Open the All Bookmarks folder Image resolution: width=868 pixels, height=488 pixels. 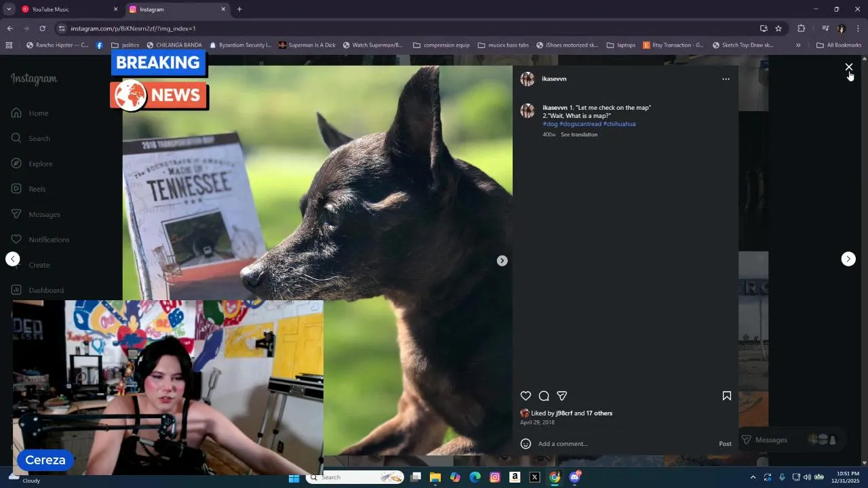839,45
